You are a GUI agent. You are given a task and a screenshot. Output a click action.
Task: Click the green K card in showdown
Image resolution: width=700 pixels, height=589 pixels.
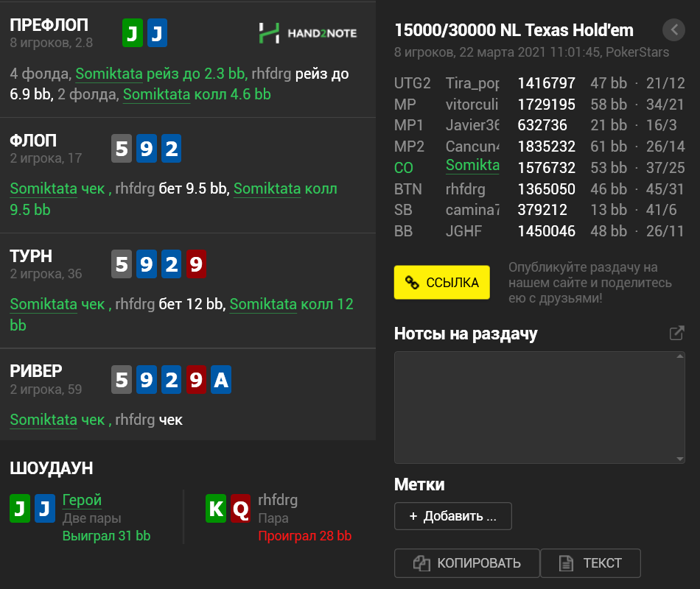pos(216,508)
